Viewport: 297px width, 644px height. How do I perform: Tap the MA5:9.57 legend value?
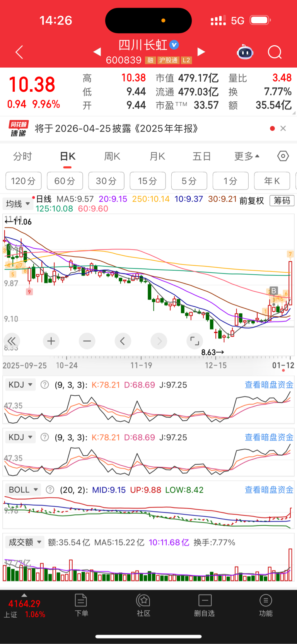[75, 199]
